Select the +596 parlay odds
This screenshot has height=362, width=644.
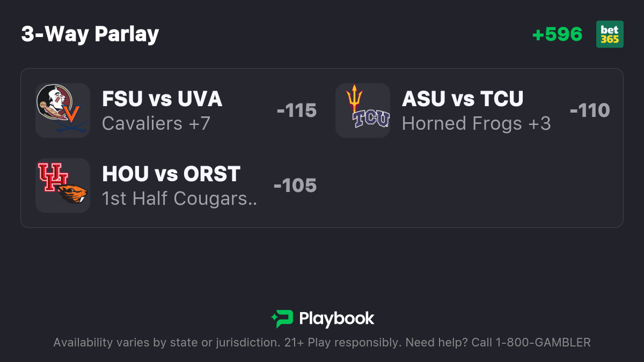(x=557, y=34)
